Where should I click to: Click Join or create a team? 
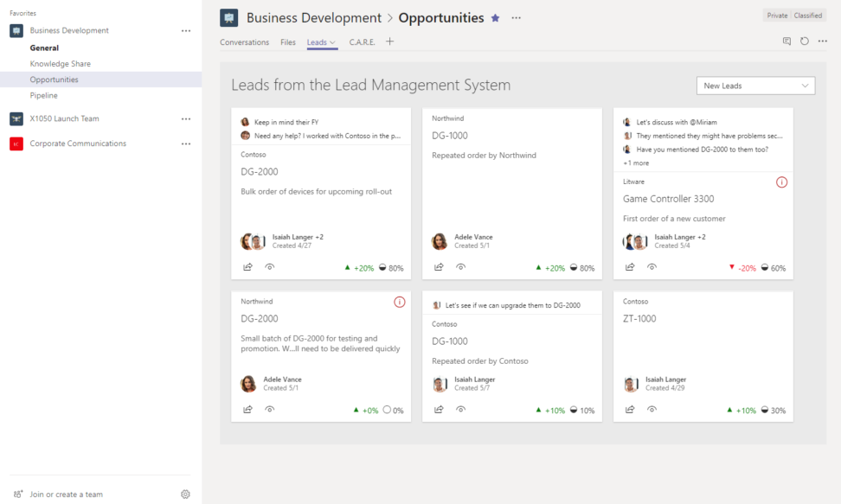pyautogui.click(x=66, y=494)
